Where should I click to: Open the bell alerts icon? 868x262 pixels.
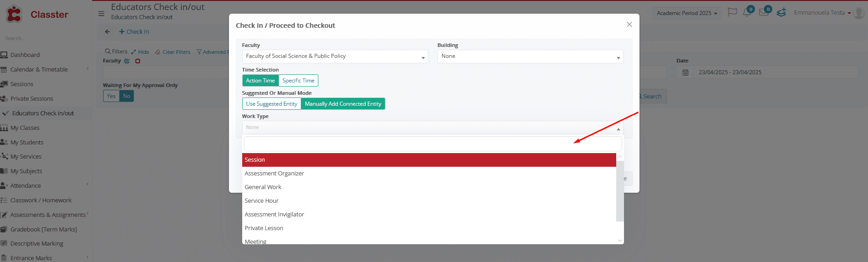click(x=747, y=12)
